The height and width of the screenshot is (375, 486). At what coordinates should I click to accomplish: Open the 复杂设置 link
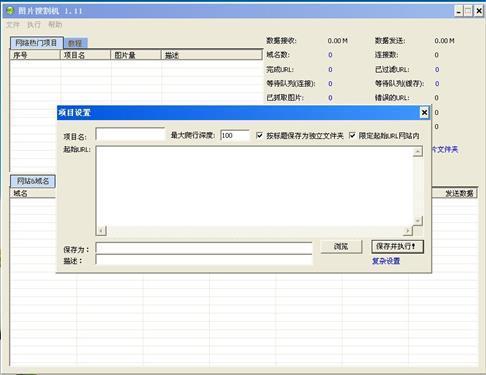(386, 261)
